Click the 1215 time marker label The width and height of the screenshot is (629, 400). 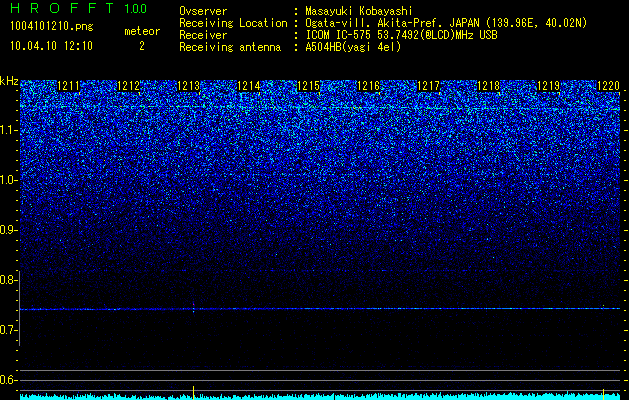[308, 86]
